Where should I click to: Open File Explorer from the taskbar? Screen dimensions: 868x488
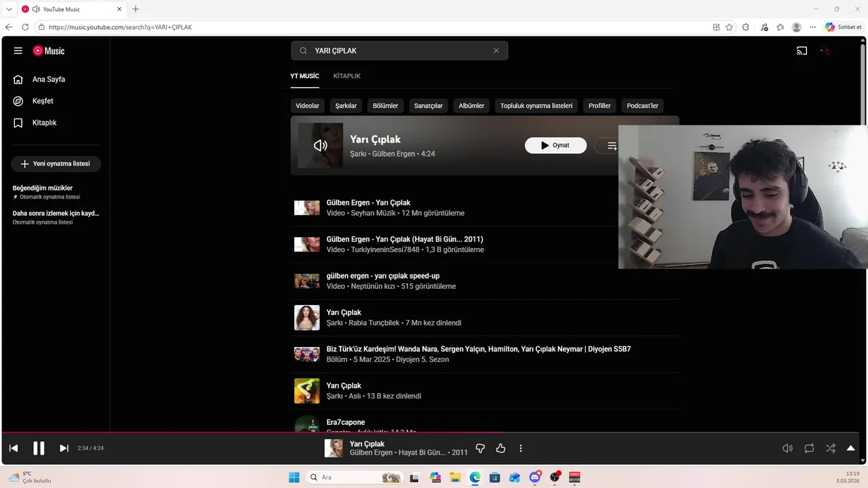454,477
